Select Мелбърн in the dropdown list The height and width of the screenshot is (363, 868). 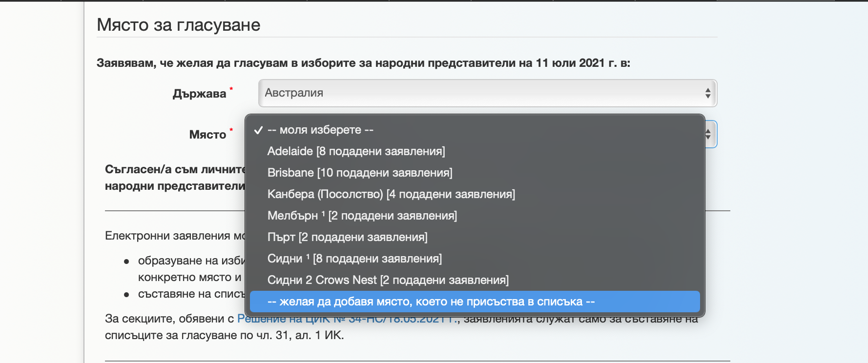362,216
